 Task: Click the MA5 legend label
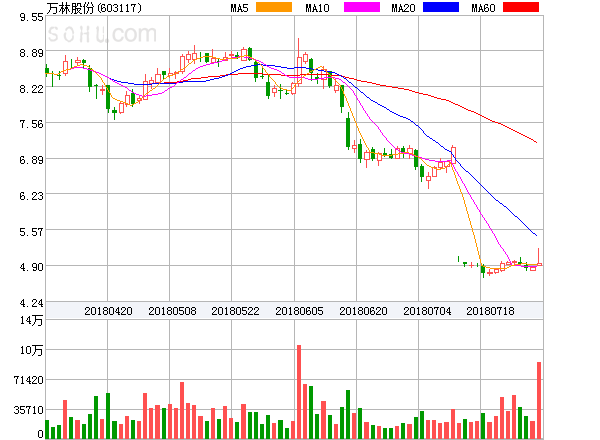pyautogui.click(x=240, y=8)
